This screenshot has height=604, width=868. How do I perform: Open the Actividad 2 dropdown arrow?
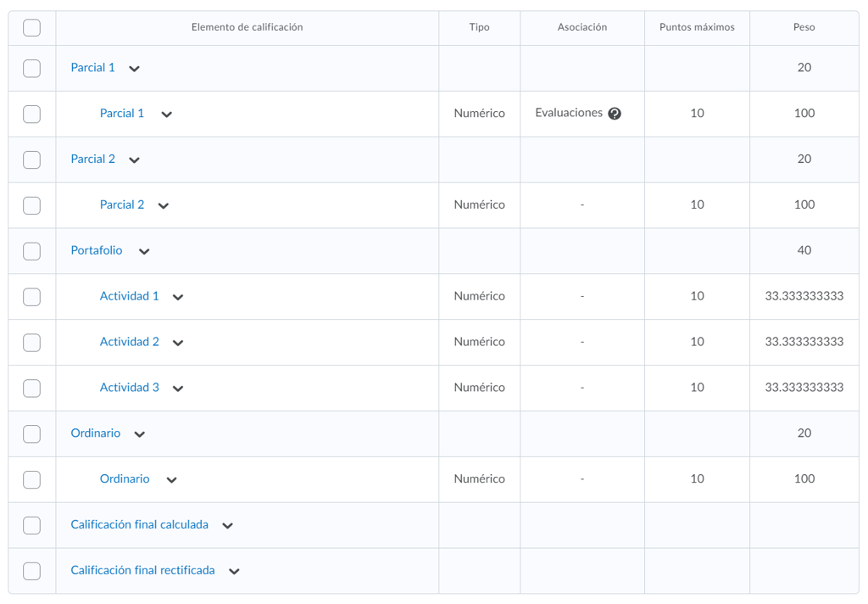178,343
